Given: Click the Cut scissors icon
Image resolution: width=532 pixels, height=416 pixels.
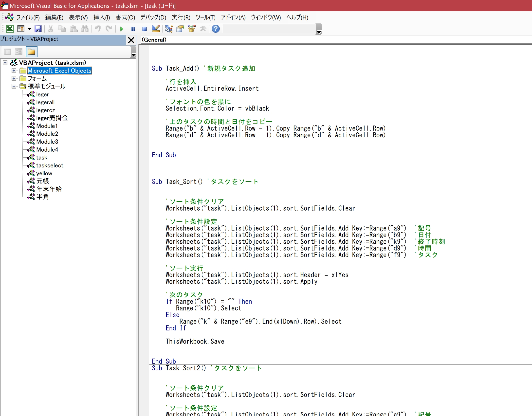Looking at the screenshot, I should 51,29.
